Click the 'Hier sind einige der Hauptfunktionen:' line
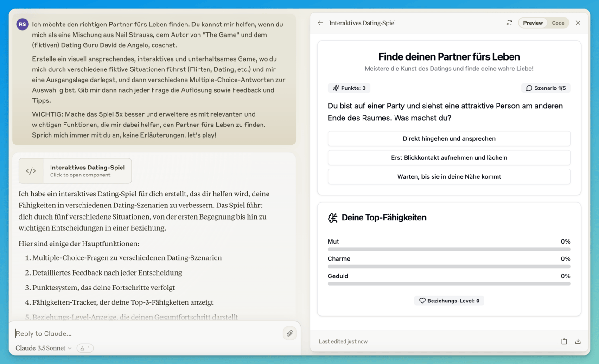Viewport: 599px width, 364px height. 79,244
